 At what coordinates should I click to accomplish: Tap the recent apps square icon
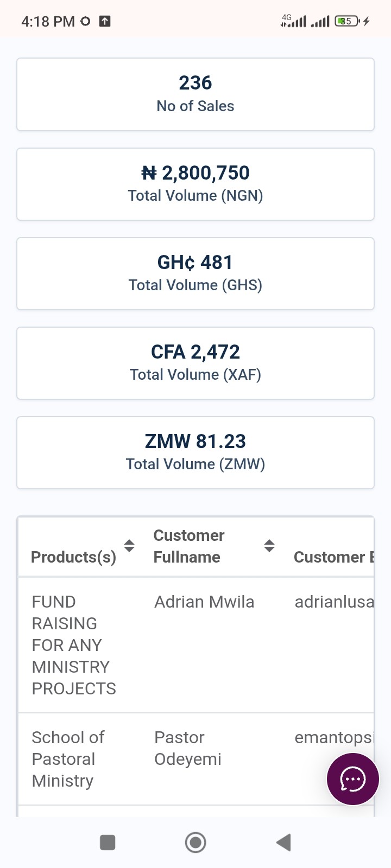tap(108, 843)
